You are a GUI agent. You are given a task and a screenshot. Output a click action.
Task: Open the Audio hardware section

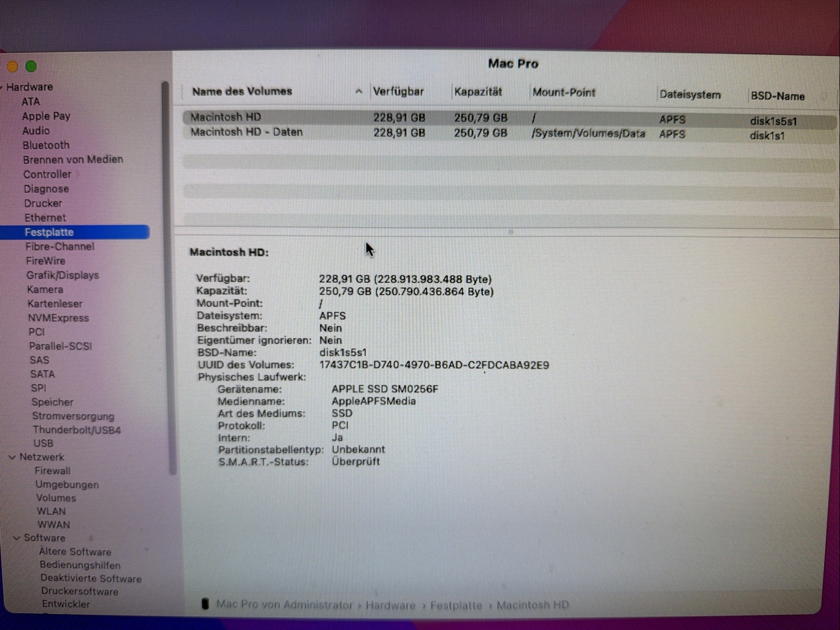pos(36,131)
